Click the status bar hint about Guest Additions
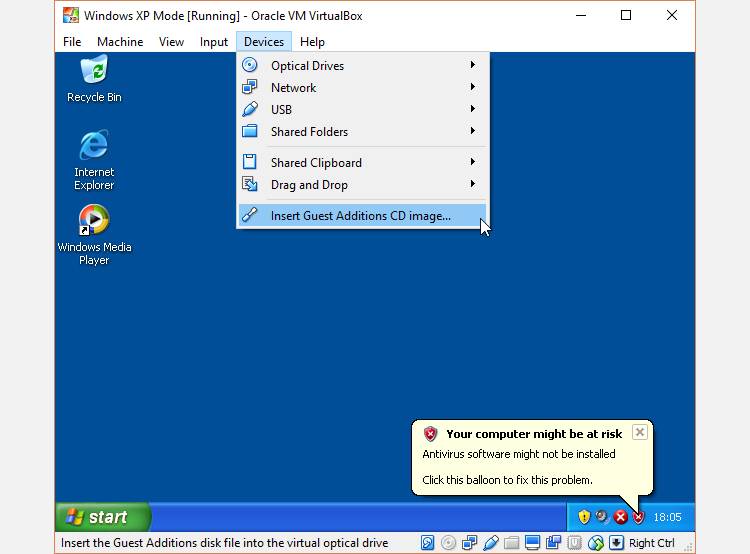The height and width of the screenshot is (554, 750). [224, 543]
